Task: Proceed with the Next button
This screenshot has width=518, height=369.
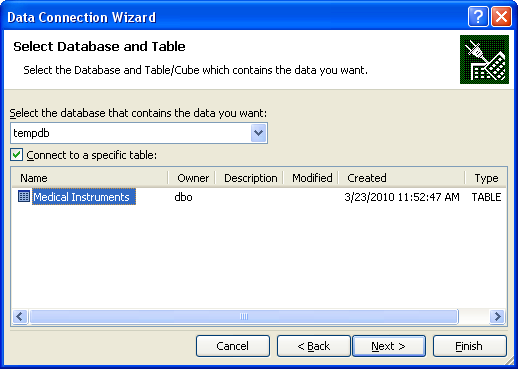Action: (x=389, y=346)
